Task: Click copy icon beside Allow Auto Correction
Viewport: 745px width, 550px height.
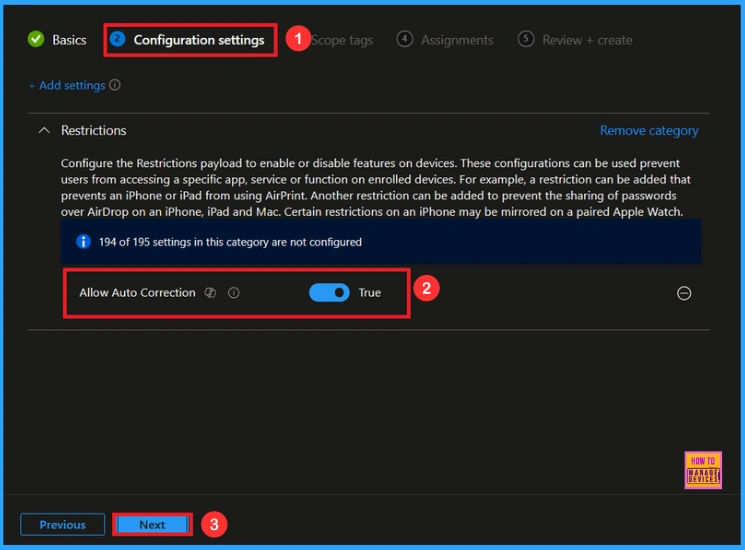Action: coord(210,293)
